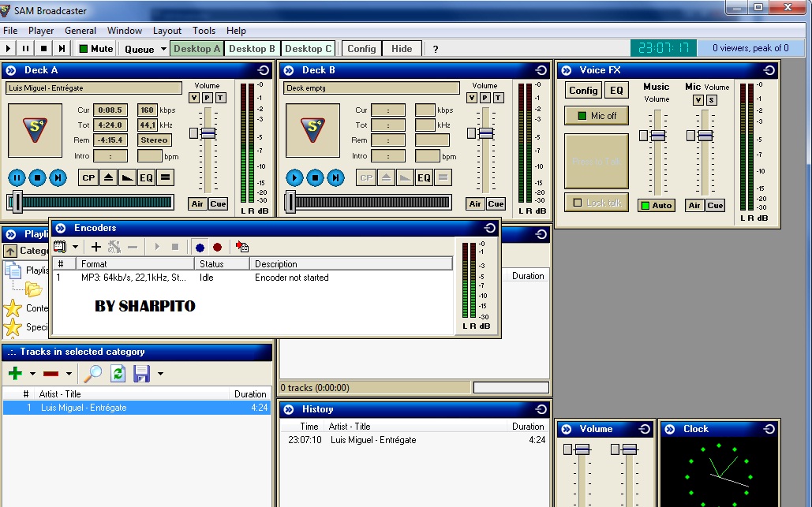Viewport: 812px width, 507px height.
Task: Open the Queue dropdown arrow
Action: 163,49
